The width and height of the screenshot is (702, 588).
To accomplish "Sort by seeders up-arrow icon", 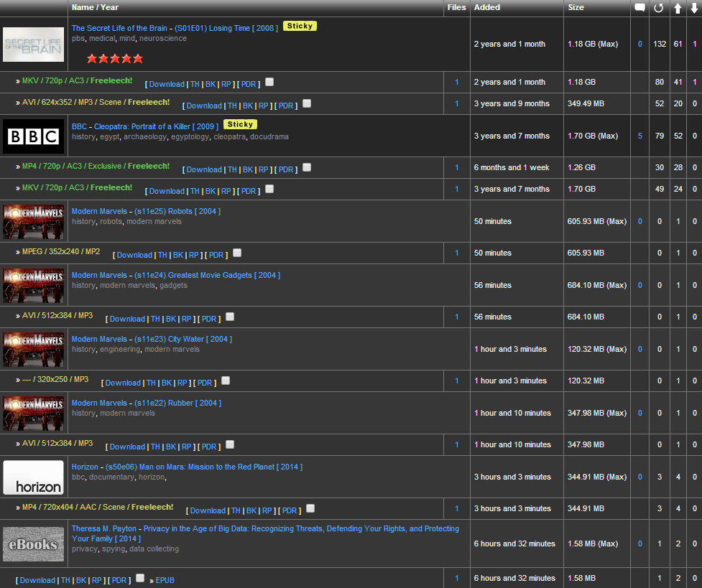I will 678,8.
